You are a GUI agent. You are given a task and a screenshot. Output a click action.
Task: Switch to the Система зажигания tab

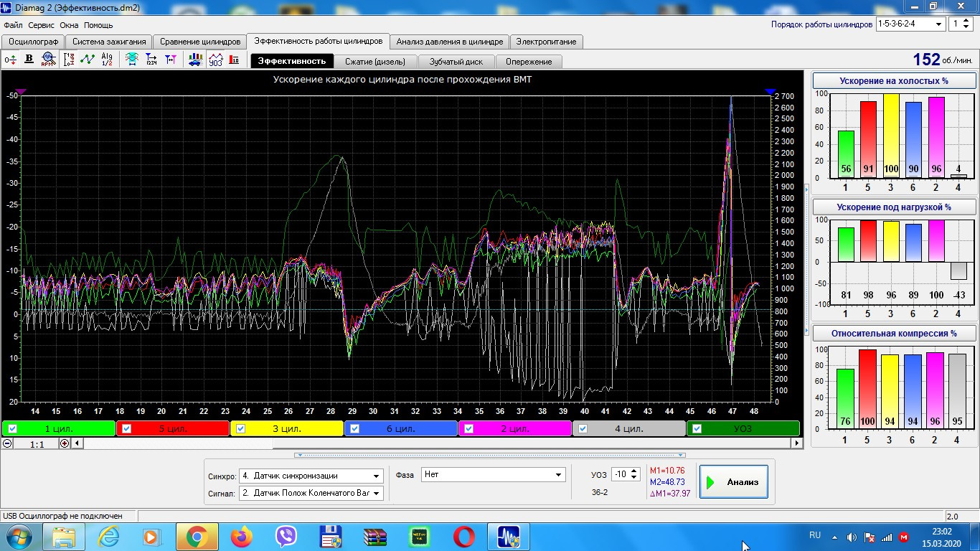coord(109,42)
